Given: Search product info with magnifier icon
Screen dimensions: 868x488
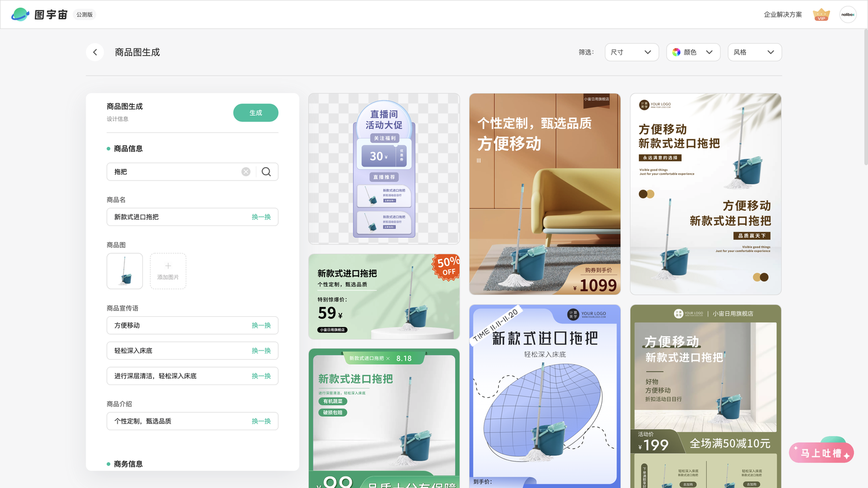Looking at the screenshot, I should [266, 172].
